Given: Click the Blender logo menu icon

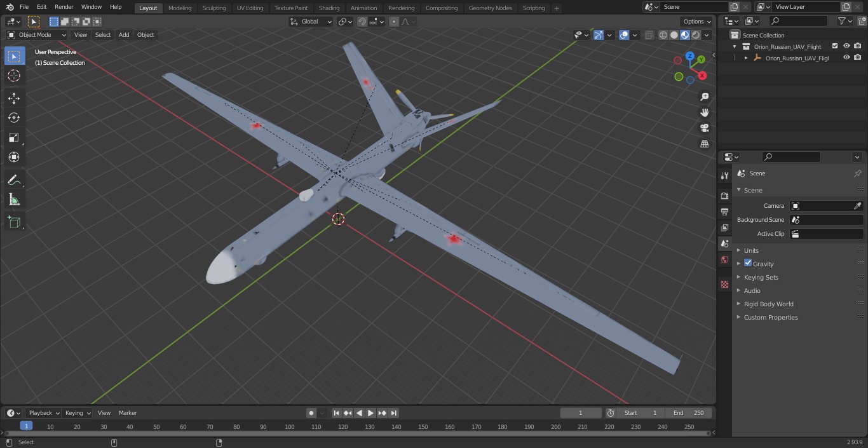Looking at the screenshot, I should (x=10, y=7).
